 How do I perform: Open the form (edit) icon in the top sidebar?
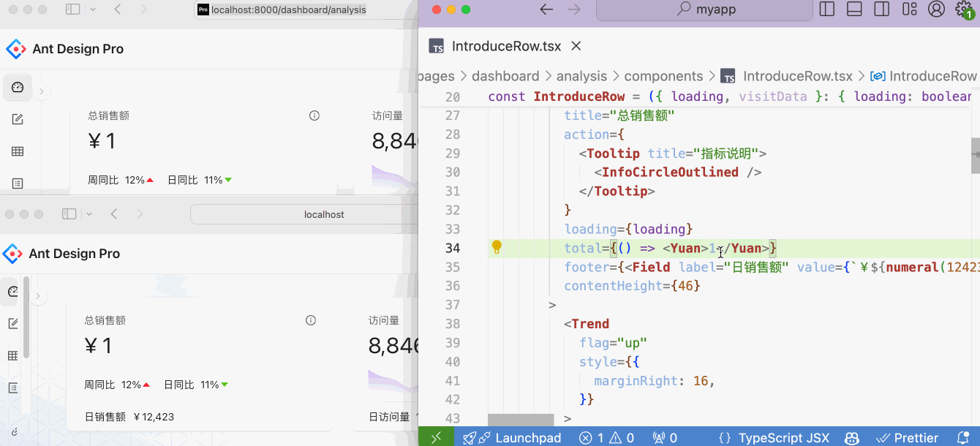pyautogui.click(x=18, y=119)
